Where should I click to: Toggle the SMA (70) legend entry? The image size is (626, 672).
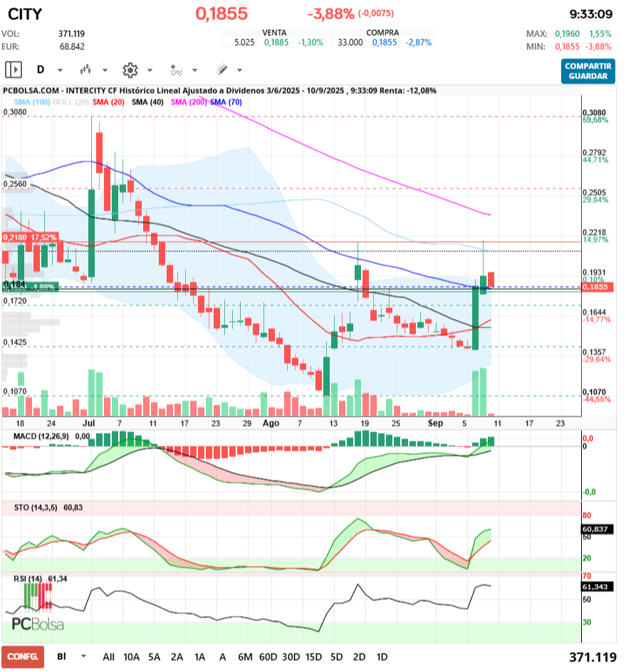226,102
